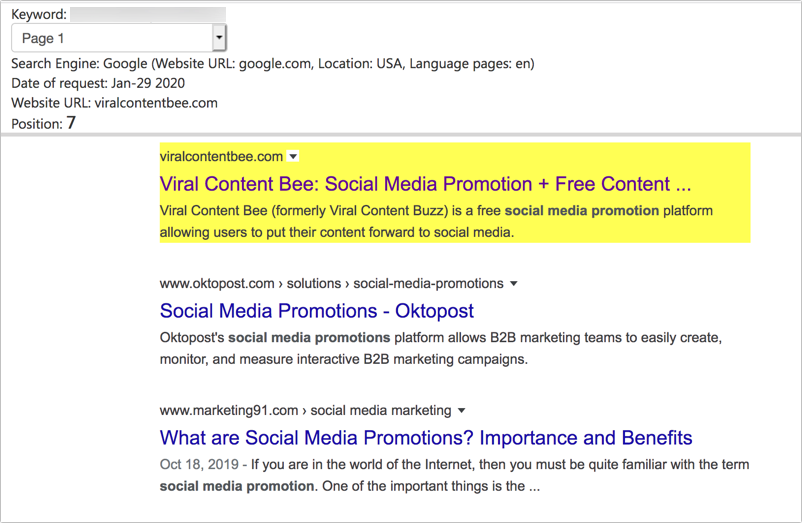This screenshot has height=523, width=802.
Task: Click the Page 1 dropdown arrow button
Action: click(x=219, y=38)
